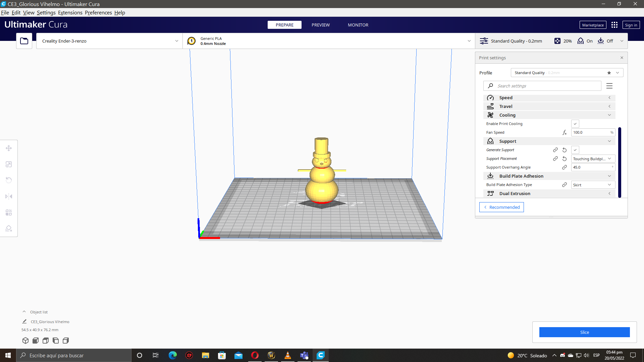Open Opera browser from the taskbar
644x362 pixels.
point(255,355)
